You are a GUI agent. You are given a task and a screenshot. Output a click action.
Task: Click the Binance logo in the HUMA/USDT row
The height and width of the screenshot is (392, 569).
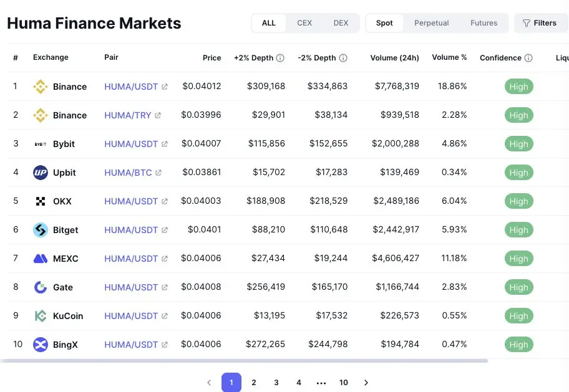click(41, 87)
